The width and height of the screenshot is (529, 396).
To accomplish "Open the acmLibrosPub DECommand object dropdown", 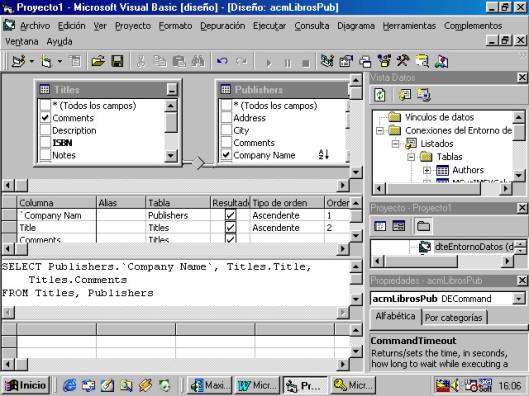I will (x=519, y=299).
